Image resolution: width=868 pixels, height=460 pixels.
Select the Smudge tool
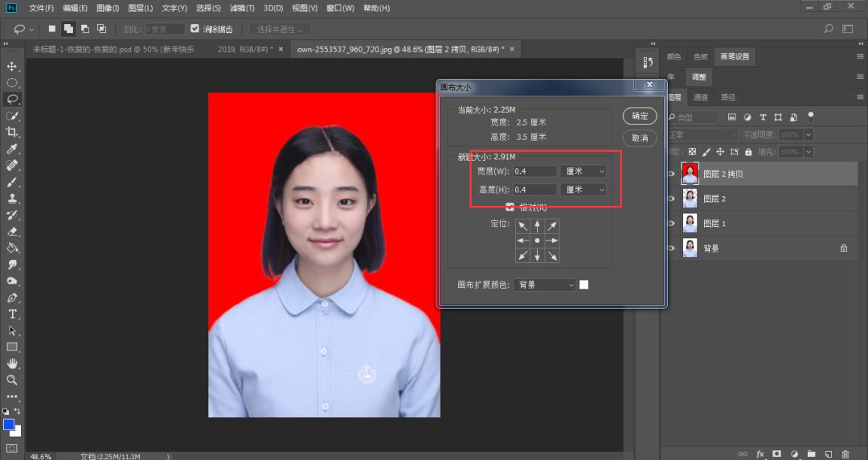(11, 265)
